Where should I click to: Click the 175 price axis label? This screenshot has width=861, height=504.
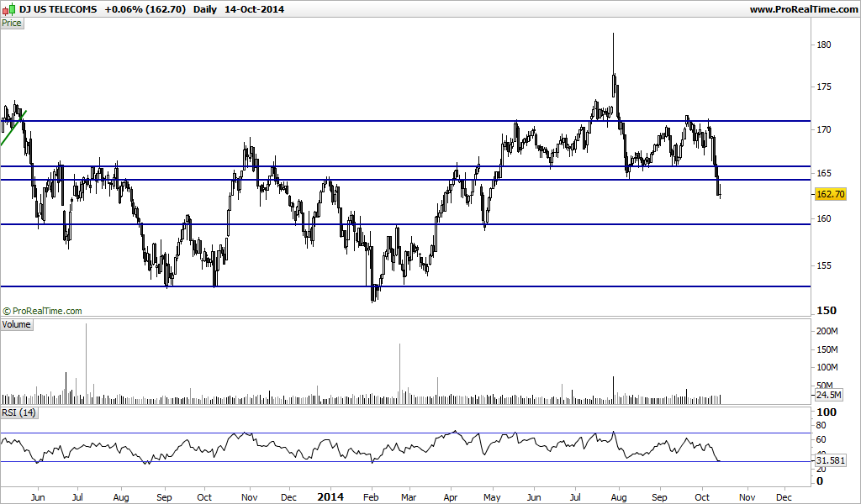click(824, 87)
